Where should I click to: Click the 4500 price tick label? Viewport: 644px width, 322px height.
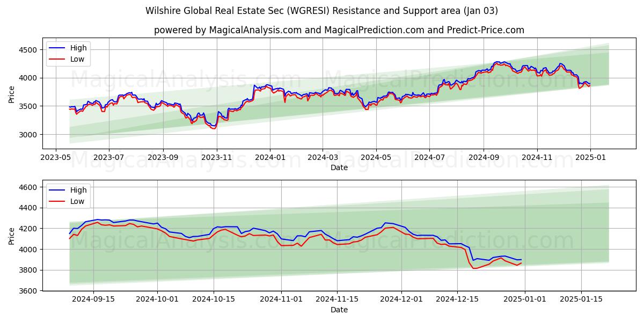coord(28,50)
